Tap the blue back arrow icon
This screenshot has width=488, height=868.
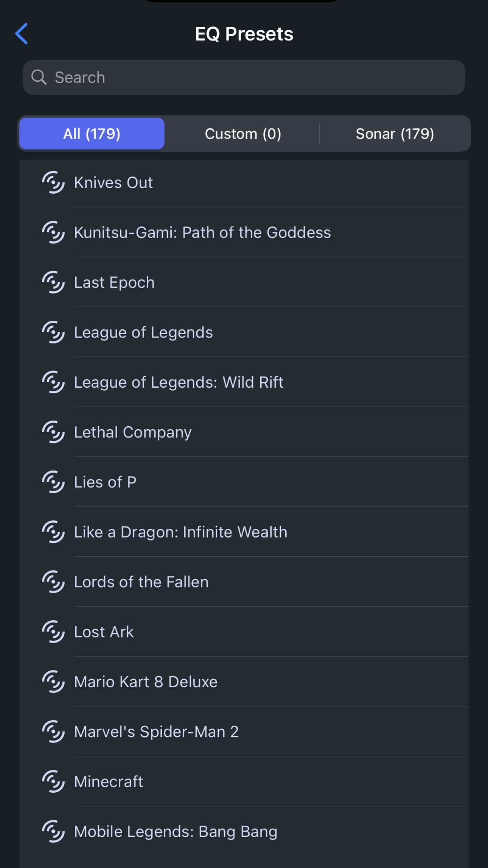[22, 34]
